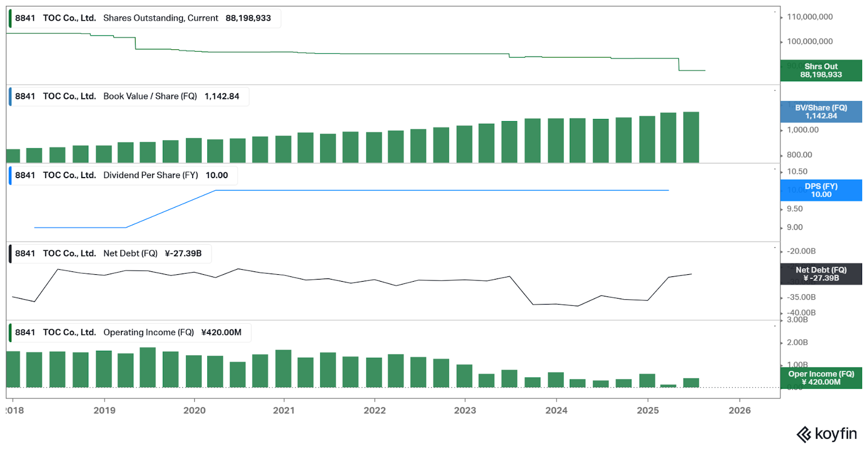Click the koyfin logo
The height and width of the screenshot is (449, 868).
(826, 434)
